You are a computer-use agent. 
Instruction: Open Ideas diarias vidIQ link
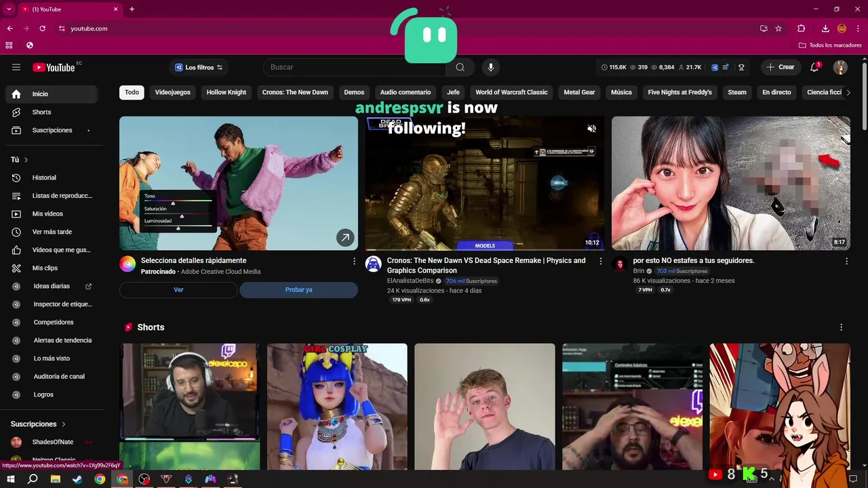pos(52,286)
